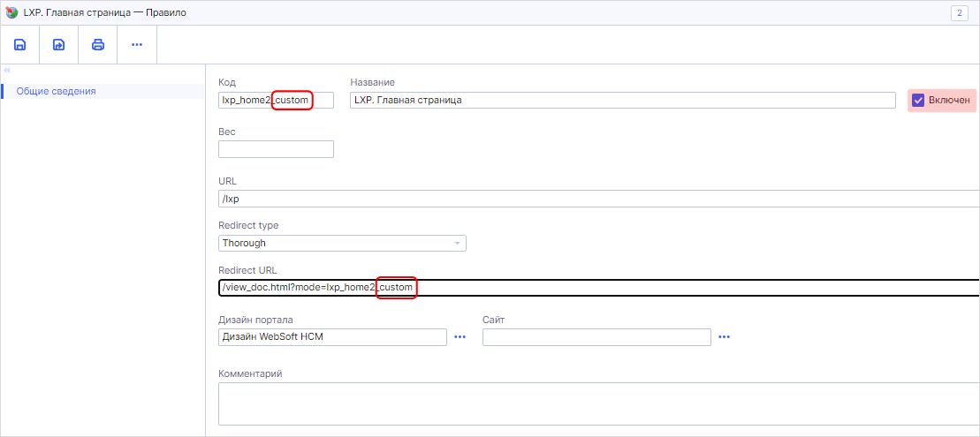Open Сайт selection ellipsis button

(x=725, y=337)
